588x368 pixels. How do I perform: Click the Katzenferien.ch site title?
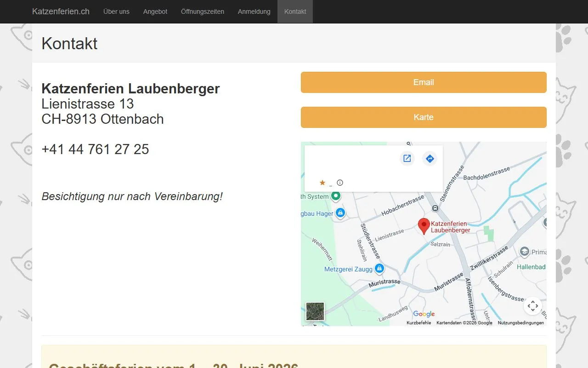[x=60, y=11]
